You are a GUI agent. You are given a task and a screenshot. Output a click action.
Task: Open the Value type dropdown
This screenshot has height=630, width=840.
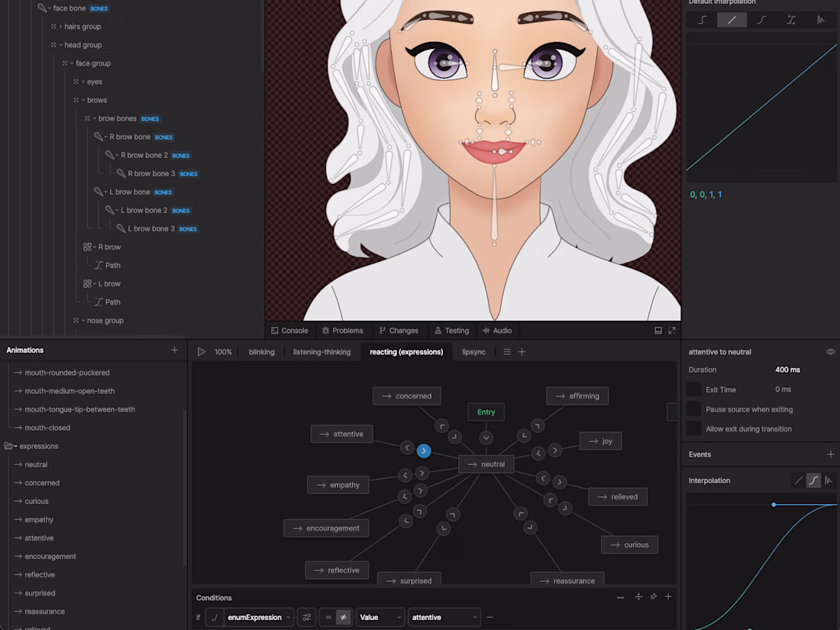click(380, 617)
